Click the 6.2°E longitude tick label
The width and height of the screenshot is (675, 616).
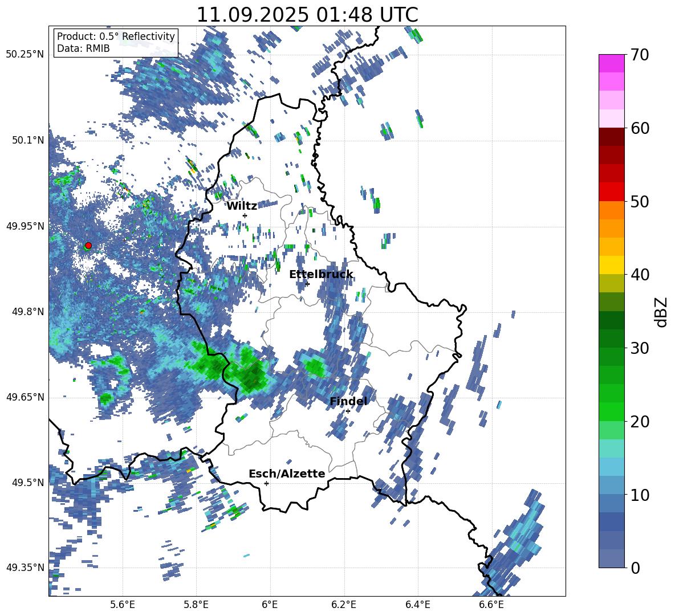[344, 604]
